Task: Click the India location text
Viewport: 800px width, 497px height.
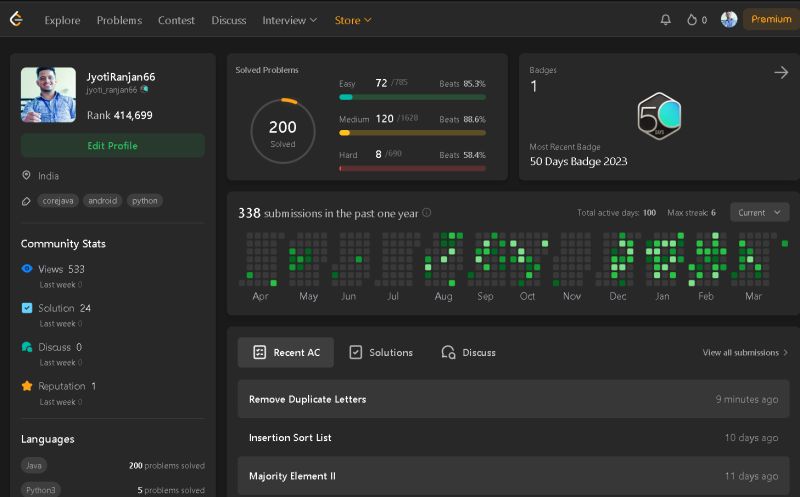Action: tap(48, 176)
